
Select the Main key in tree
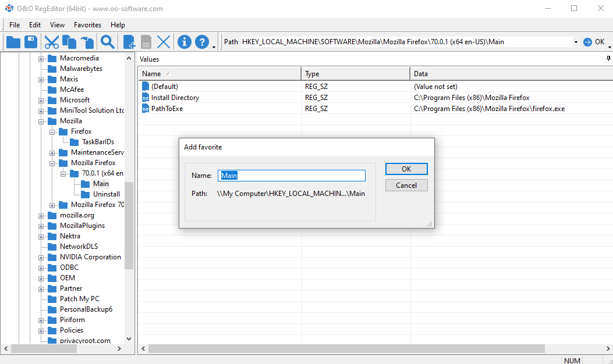point(101,184)
